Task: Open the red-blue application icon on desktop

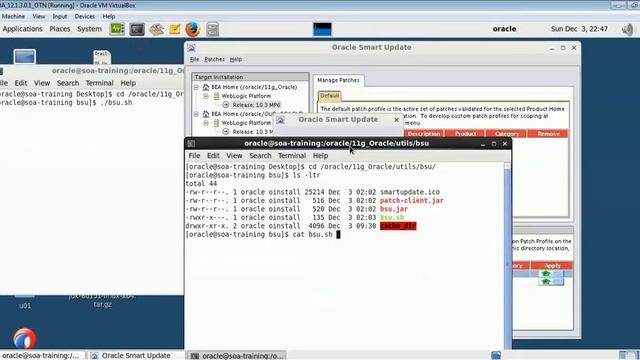Action: click(x=24, y=339)
